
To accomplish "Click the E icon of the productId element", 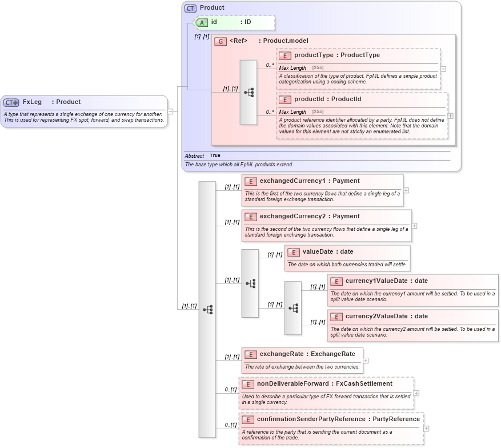I will point(285,99).
